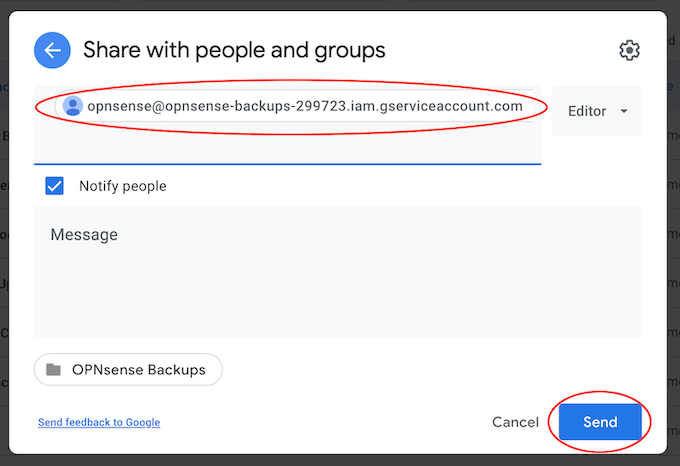
Task: Click the "Share with people and groups" heading
Action: 234,50
